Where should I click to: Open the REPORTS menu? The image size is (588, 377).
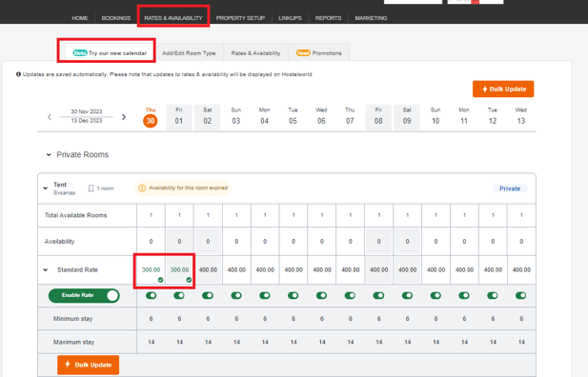pos(328,18)
